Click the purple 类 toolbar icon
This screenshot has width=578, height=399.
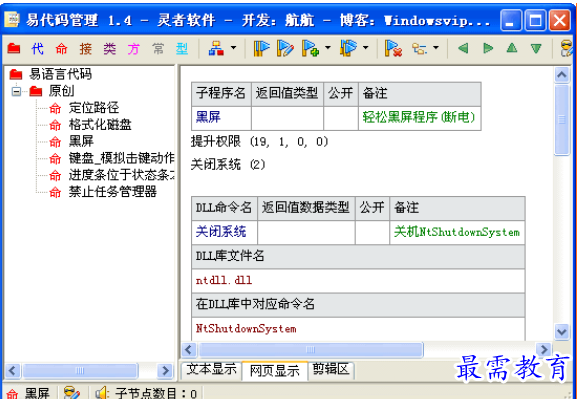tap(109, 48)
